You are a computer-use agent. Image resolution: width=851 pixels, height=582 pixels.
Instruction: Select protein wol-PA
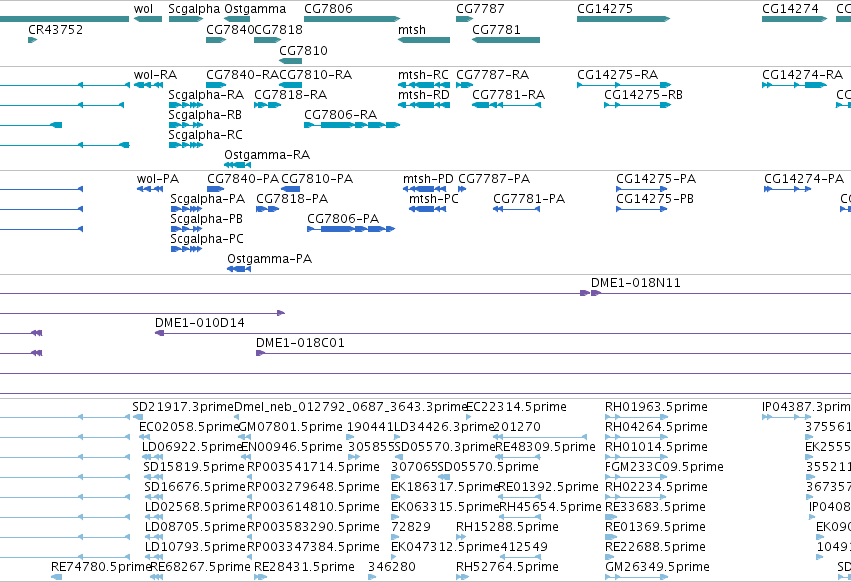tap(150, 189)
